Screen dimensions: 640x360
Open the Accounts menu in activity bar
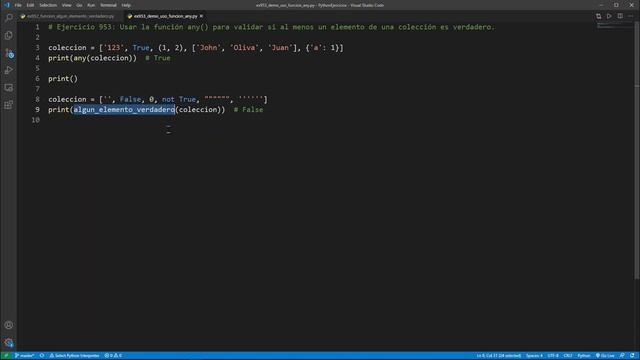click(x=9, y=325)
